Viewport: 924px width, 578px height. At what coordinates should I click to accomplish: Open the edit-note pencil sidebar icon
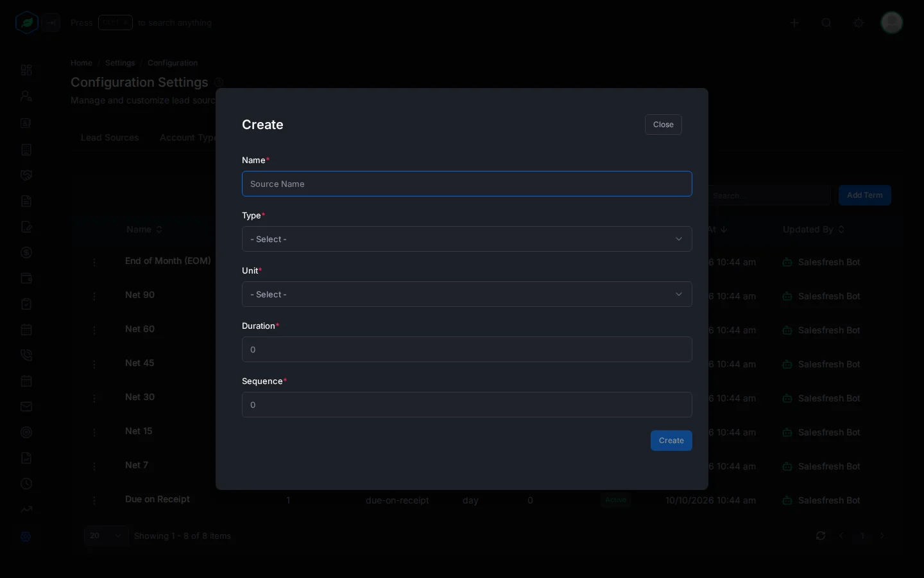[26, 227]
